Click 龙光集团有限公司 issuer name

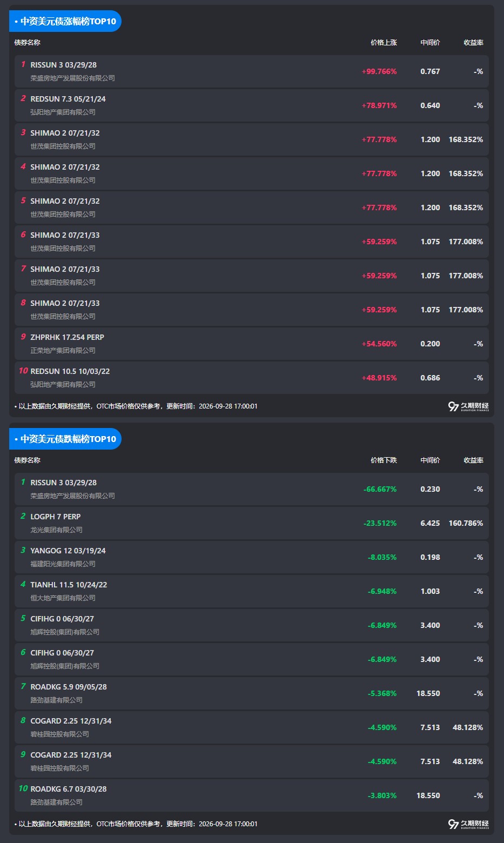57,530
